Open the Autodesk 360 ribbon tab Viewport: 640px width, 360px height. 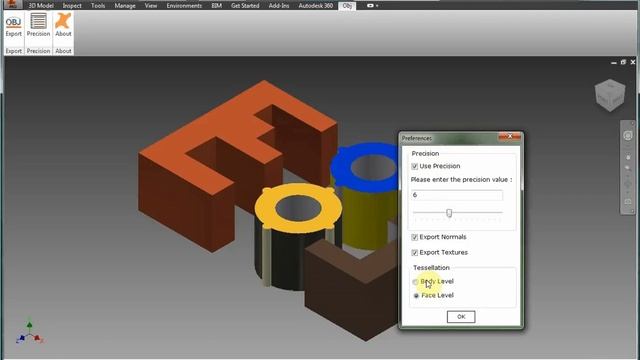pyautogui.click(x=316, y=6)
